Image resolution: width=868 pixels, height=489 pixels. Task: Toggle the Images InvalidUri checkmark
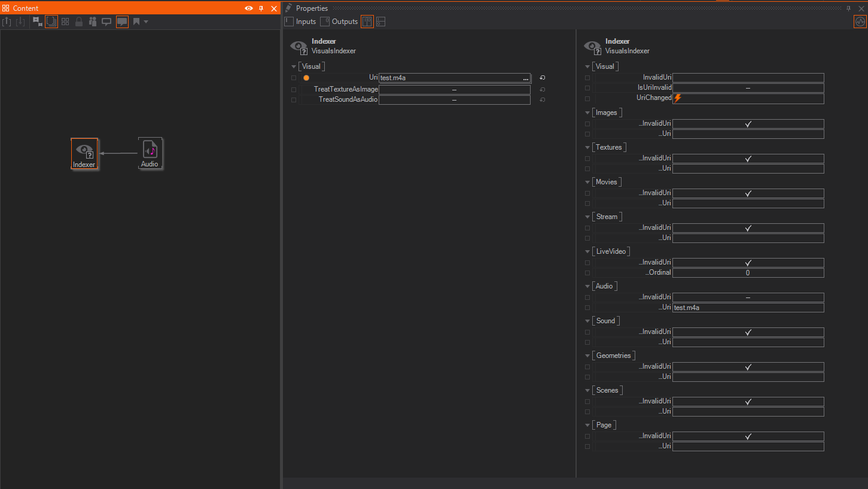tap(748, 124)
